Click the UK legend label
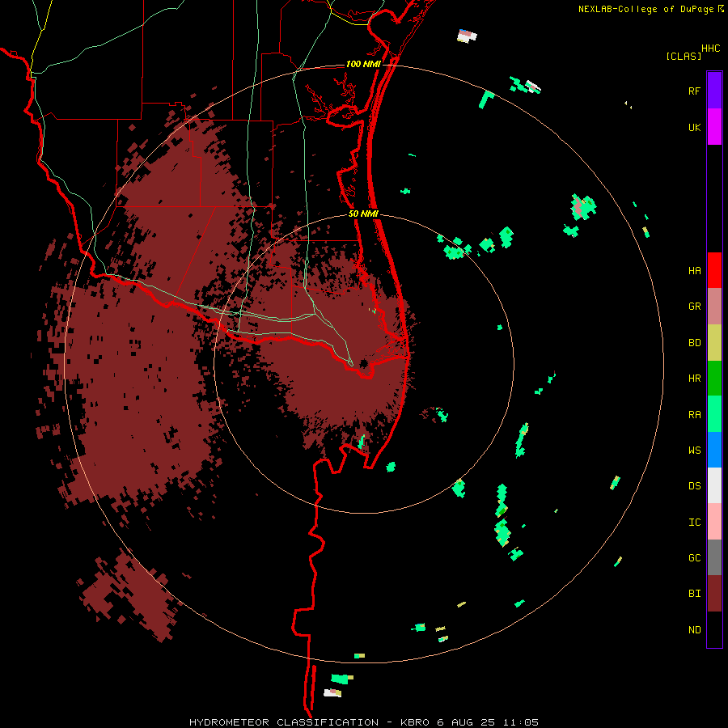Image resolution: width=728 pixels, height=728 pixels. tap(694, 127)
